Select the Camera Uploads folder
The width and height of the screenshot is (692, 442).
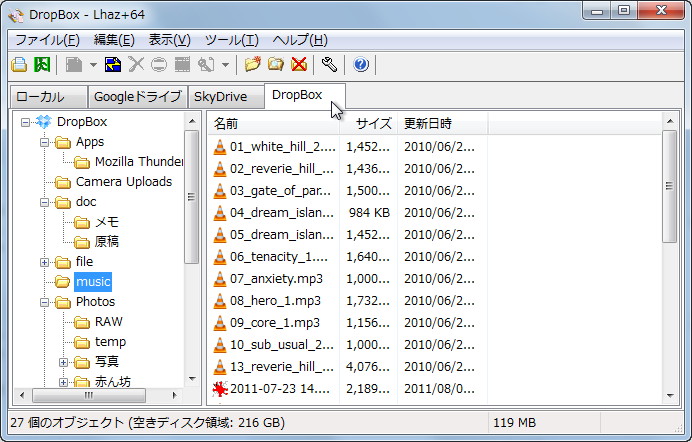(x=124, y=182)
